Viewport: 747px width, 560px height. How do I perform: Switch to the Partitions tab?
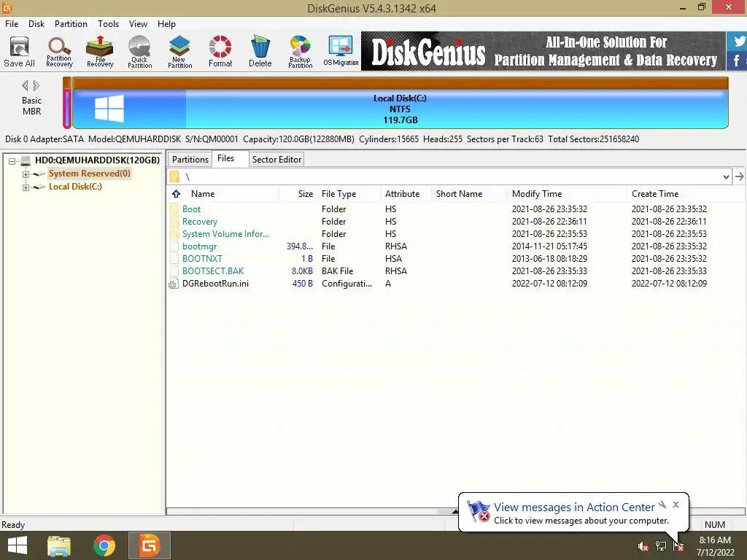tap(190, 160)
